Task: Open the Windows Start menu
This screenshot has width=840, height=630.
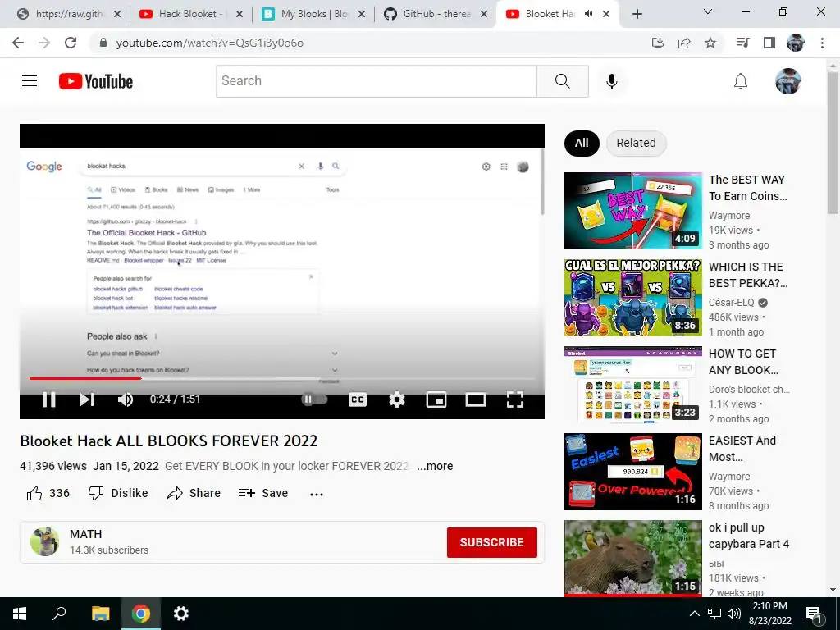Action: click(x=20, y=614)
